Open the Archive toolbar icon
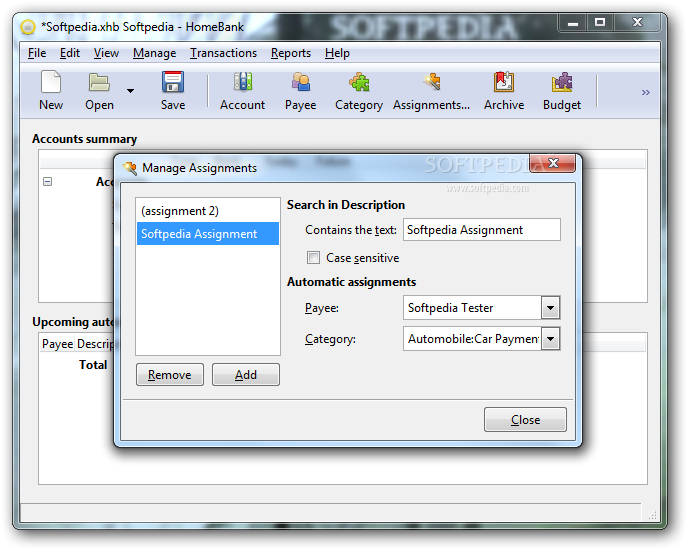688x550 pixels. coord(504,82)
